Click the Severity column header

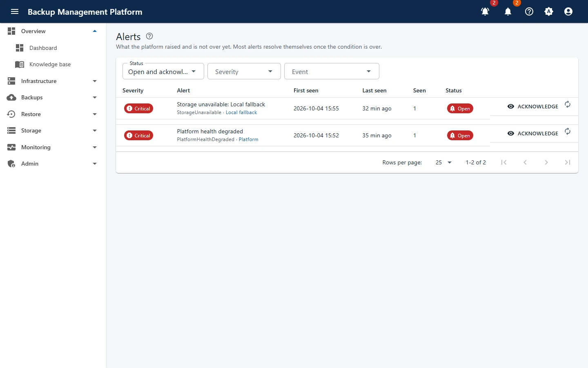coord(133,90)
